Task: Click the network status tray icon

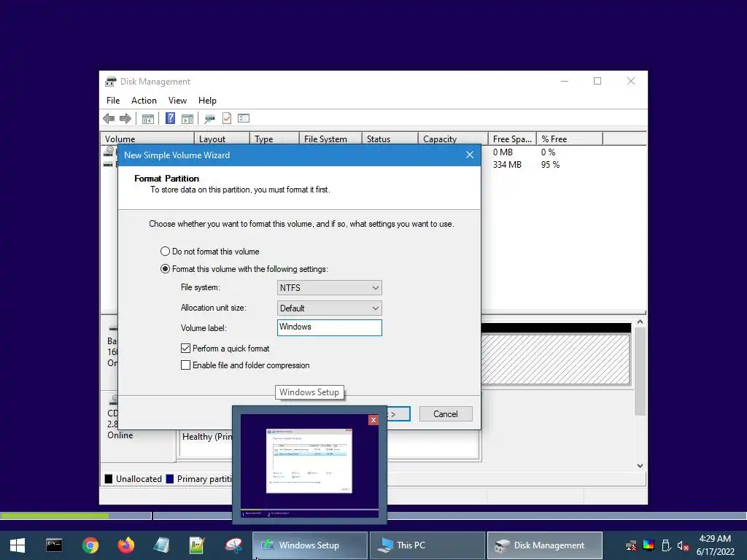Action: pos(631,545)
